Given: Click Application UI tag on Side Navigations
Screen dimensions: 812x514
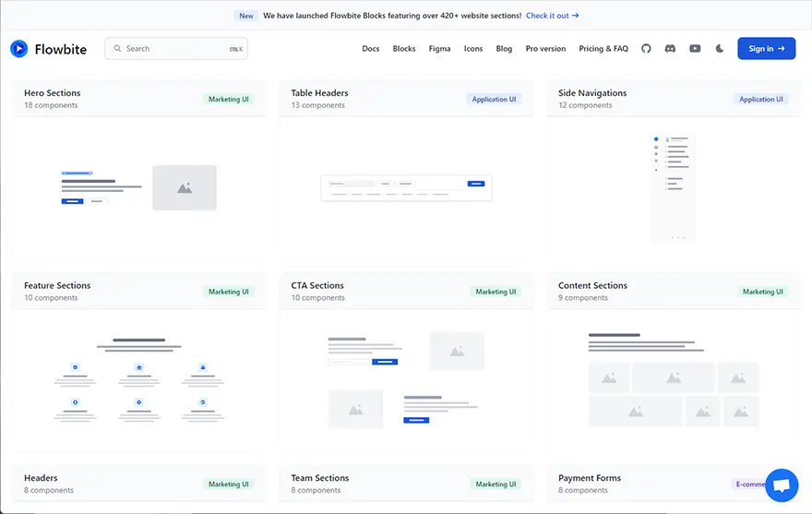Looking at the screenshot, I should coord(761,99).
